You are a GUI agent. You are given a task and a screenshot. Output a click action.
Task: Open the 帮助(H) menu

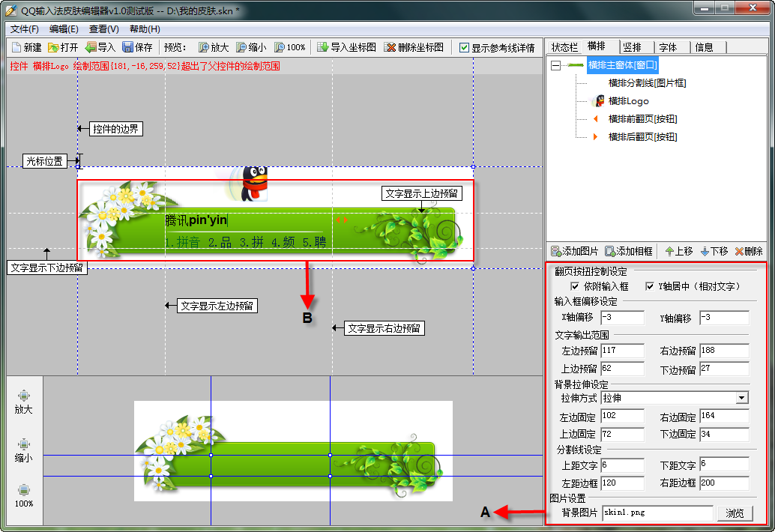click(x=145, y=29)
